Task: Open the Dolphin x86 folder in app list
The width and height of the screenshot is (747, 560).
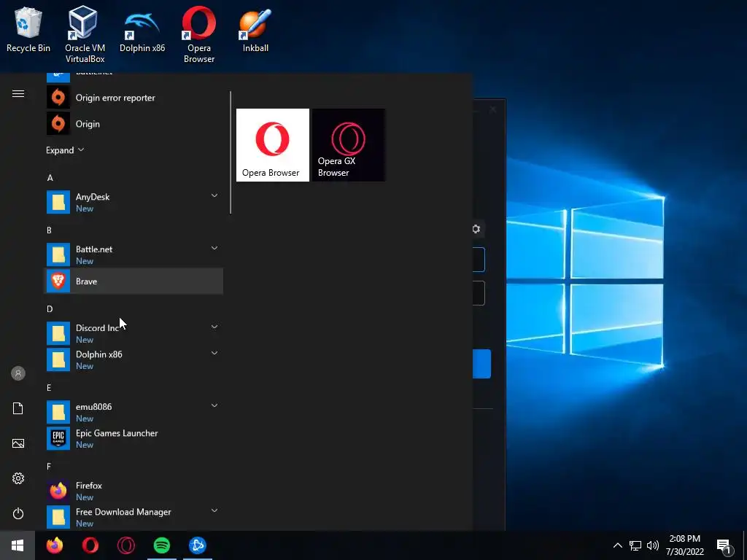Action: [x=133, y=359]
